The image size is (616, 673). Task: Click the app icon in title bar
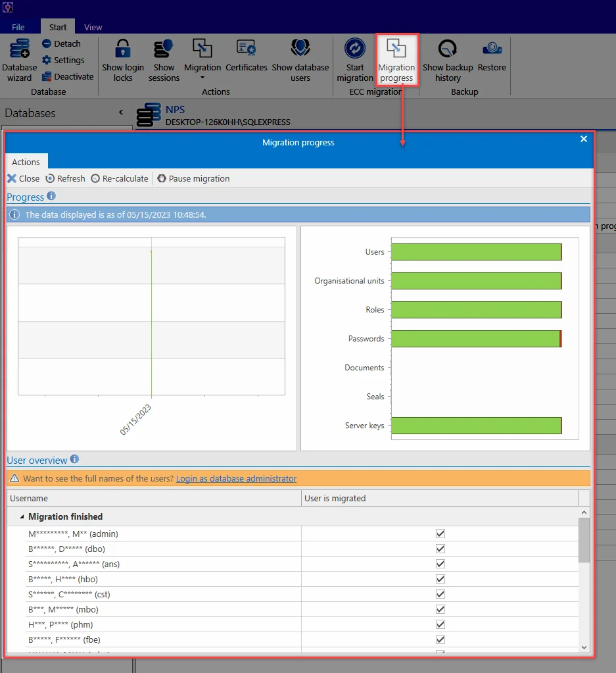click(8, 7)
